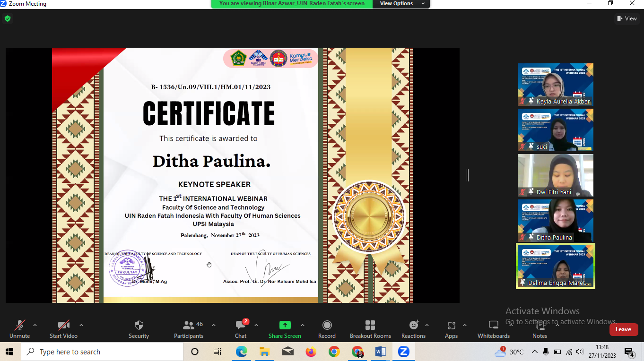
Task: Expand the Share Screen options arrow
Action: pyautogui.click(x=302, y=325)
